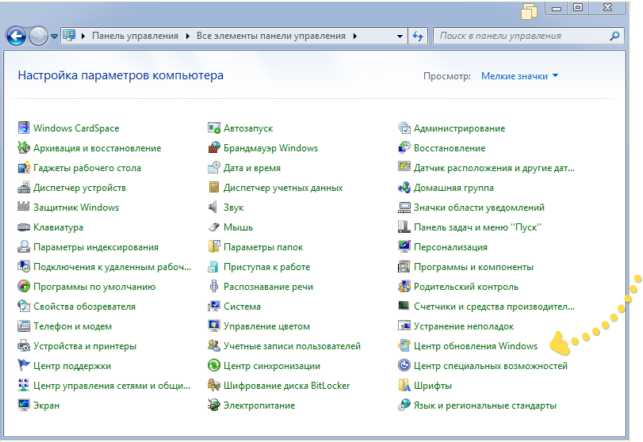Open Устранение неполадок link

coord(463,326)
